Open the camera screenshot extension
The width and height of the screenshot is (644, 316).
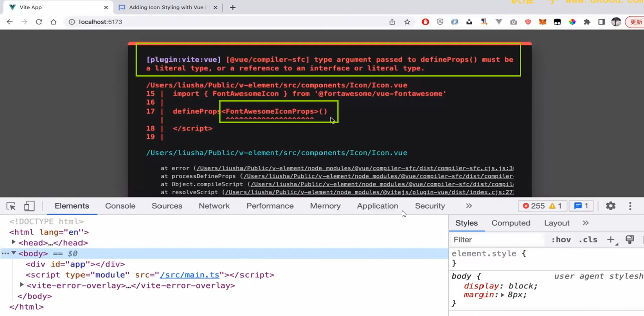(x=513, y=22)
